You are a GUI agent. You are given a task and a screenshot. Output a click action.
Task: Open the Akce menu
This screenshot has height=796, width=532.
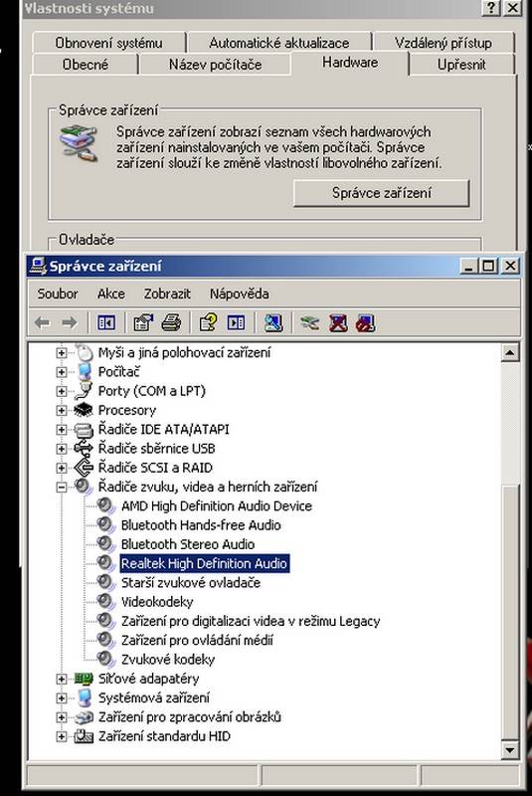point(111,294)
